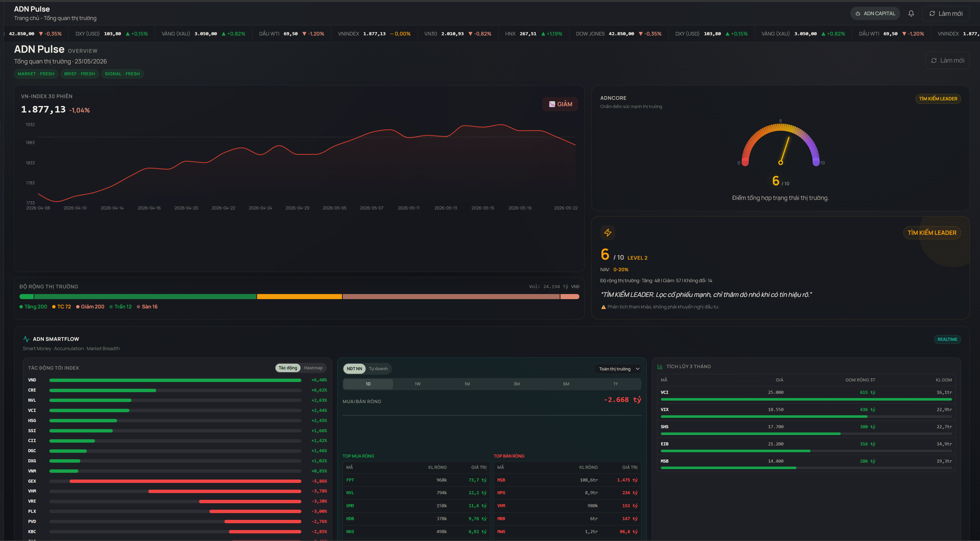
Task: Click the warning triangle icon near disclaimer
Action: click(603, 307)
